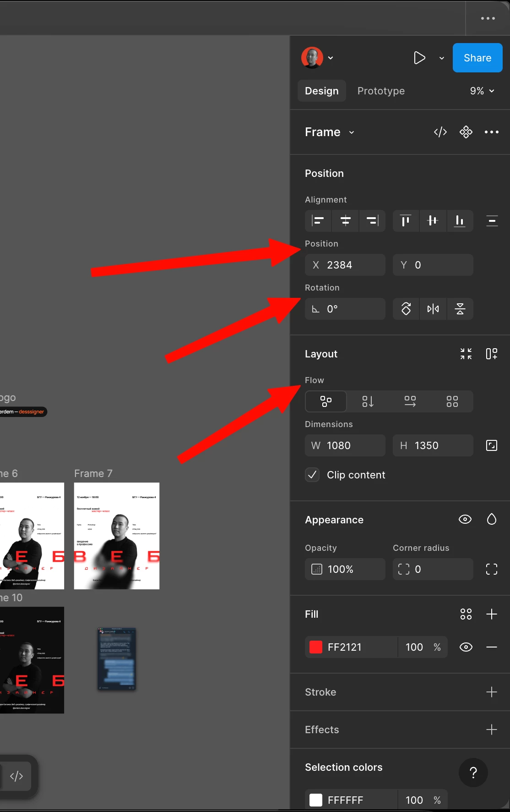The height and width of the screenshot is (812, 510).
Task: Select the dark poster frame thumbnail
Action: point(32,660)
